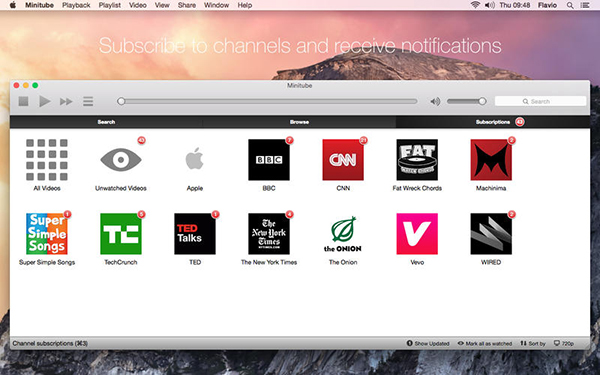The width and height of the screenshot is (600, 375).
Task: Open the TechCrunch channel
Action: tap(121, 234)
